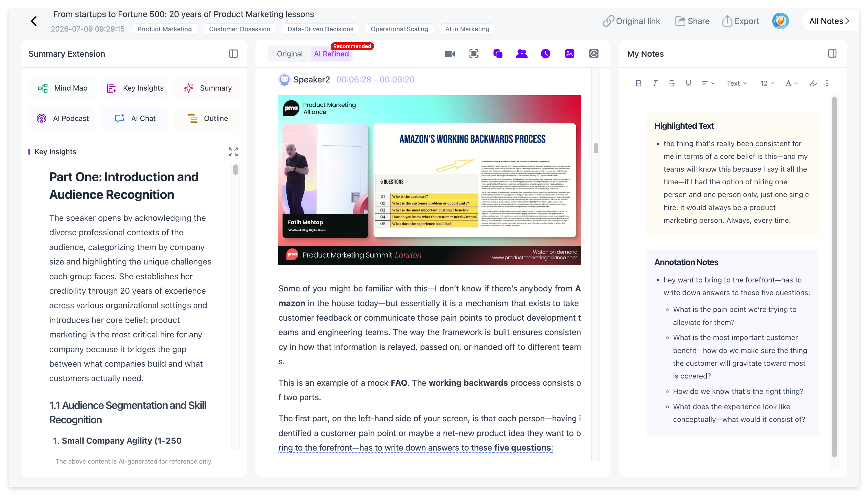The height and width of the screenshot is (496, 868).
Task: Switch to the Original transcript tab
Action: [289, 54]
